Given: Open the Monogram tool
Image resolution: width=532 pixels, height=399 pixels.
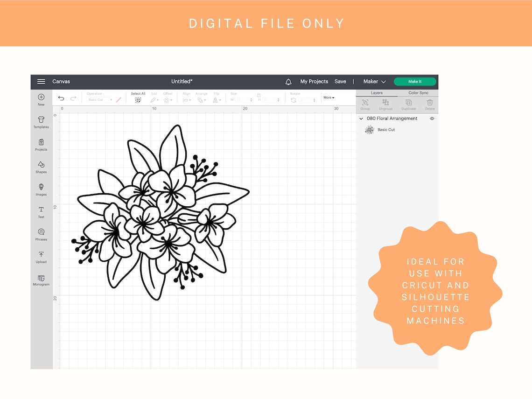Looking at the screenshot, I should click(41, 280).
